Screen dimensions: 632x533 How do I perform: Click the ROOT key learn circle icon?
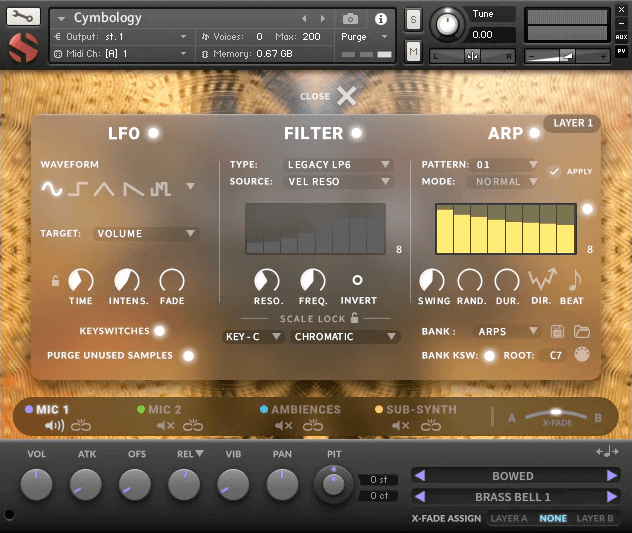(582, 355)
